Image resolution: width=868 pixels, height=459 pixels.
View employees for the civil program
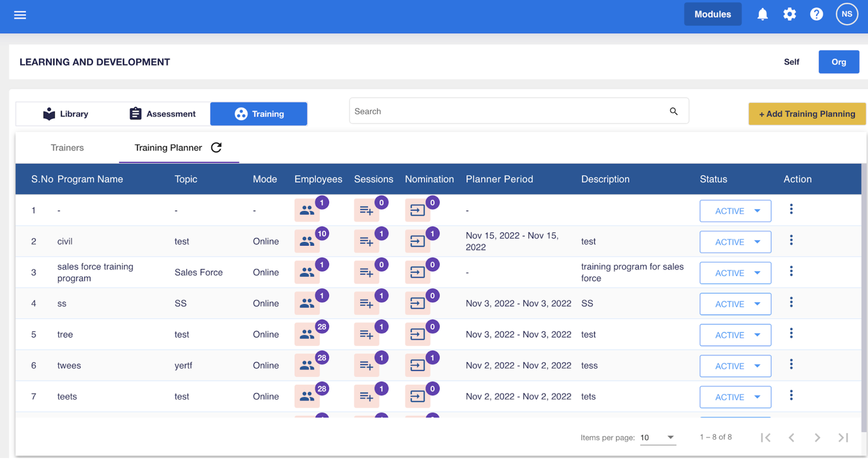[307, 241]
